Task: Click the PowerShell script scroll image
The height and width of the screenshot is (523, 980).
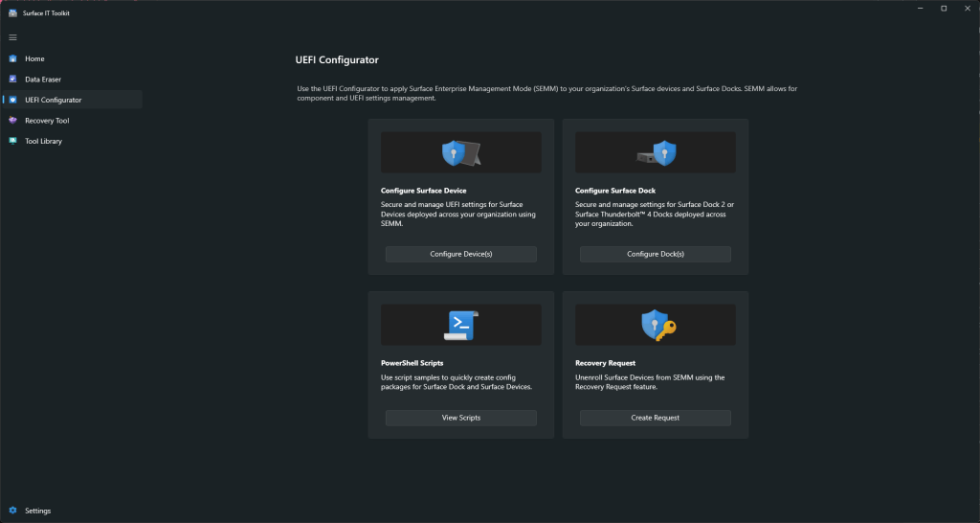Action: (x=460, y=326)
